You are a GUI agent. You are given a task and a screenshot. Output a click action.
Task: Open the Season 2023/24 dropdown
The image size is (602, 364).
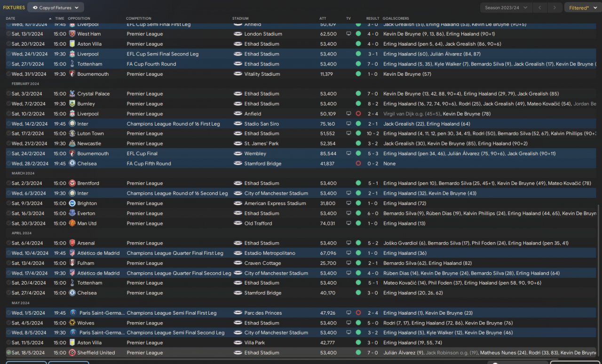(506, 8)
